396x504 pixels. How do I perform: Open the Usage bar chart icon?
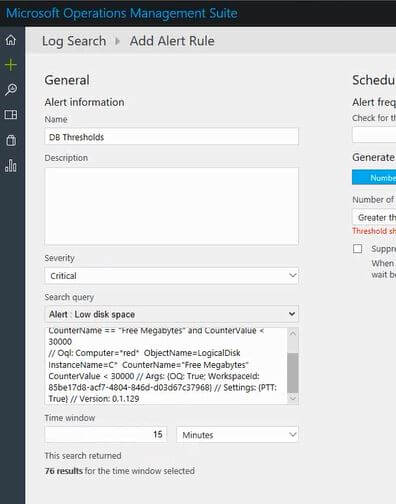click(11, 166)
